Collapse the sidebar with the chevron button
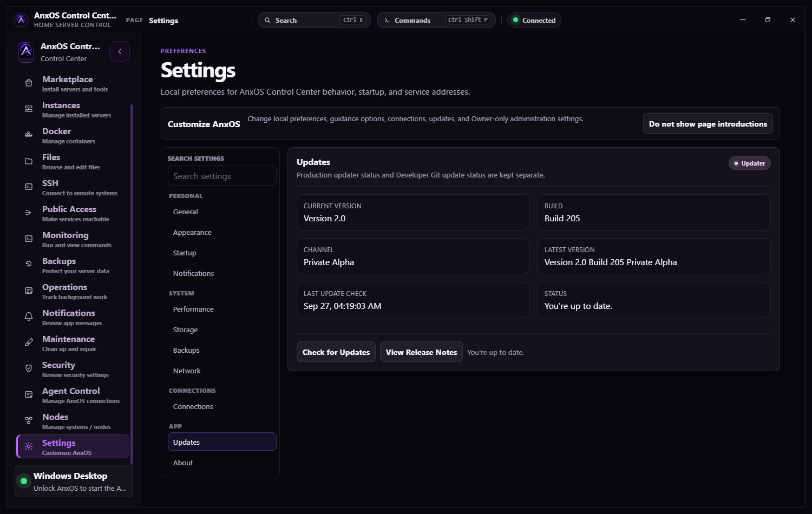The height and width of the screenshot is (514, 812). (120, 51)
